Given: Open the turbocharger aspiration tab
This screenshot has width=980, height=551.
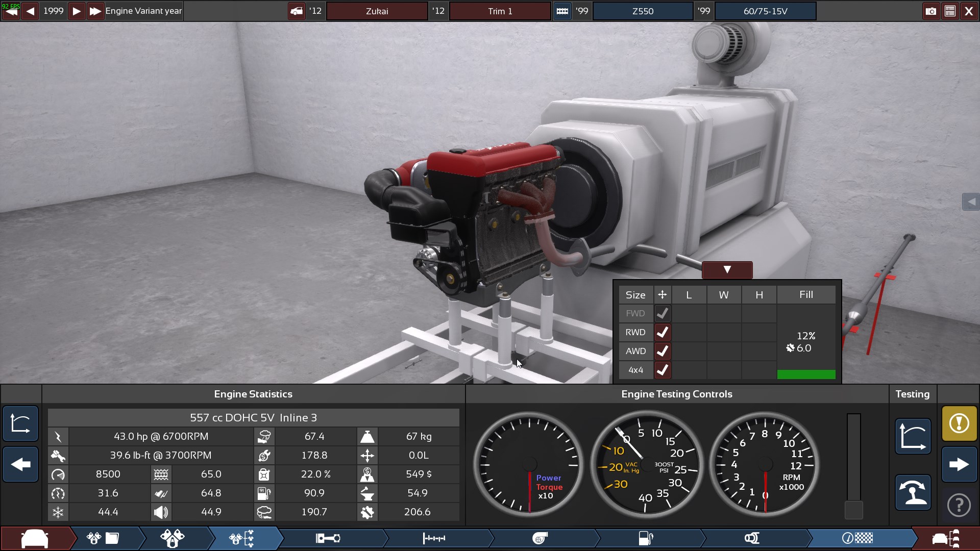Looking at the screenshot, I should 540,539.
